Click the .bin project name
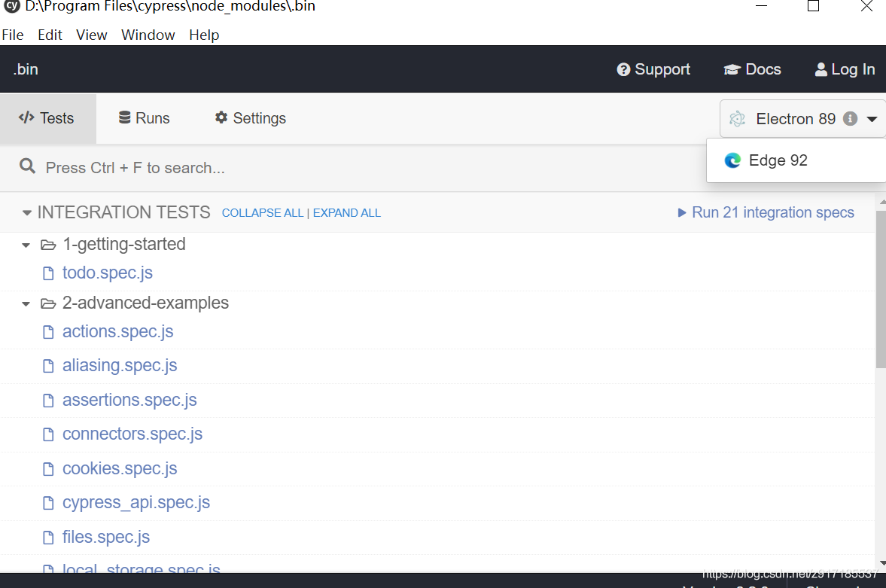 tap(26, 69)
